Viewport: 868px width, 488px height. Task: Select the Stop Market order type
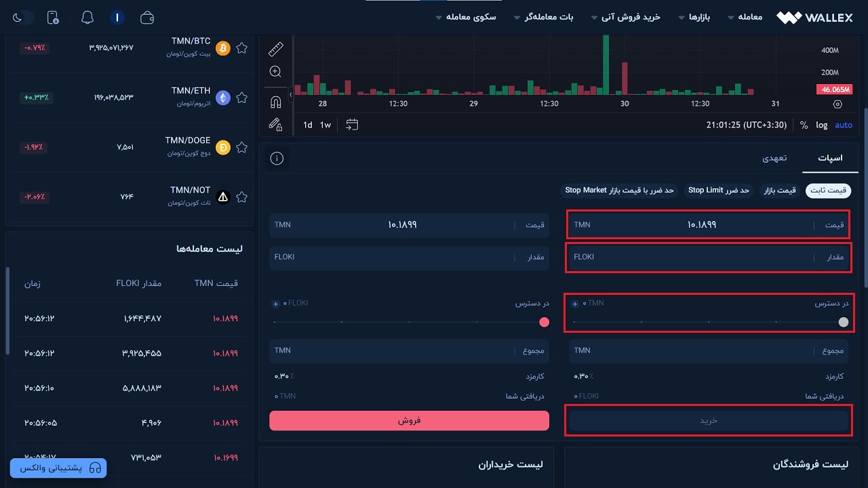coord(620,190)
